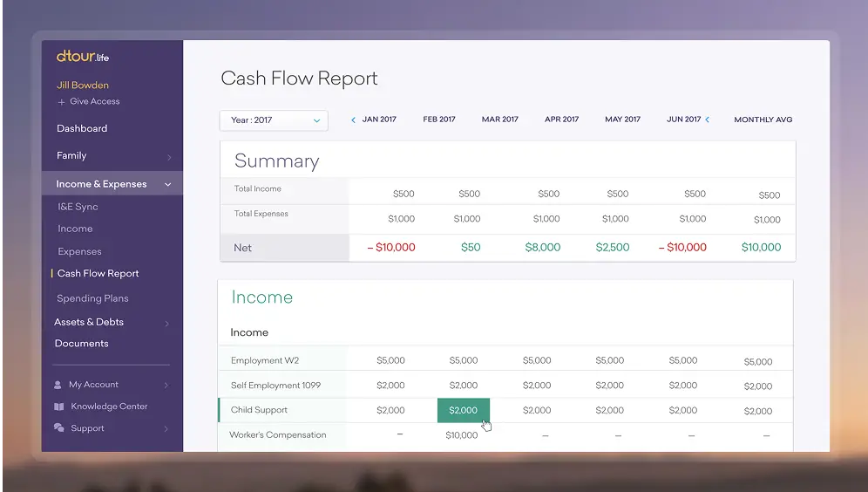
Task: Click January Employment W2 $5,000 cell
Action: click(x=390, y=360)
